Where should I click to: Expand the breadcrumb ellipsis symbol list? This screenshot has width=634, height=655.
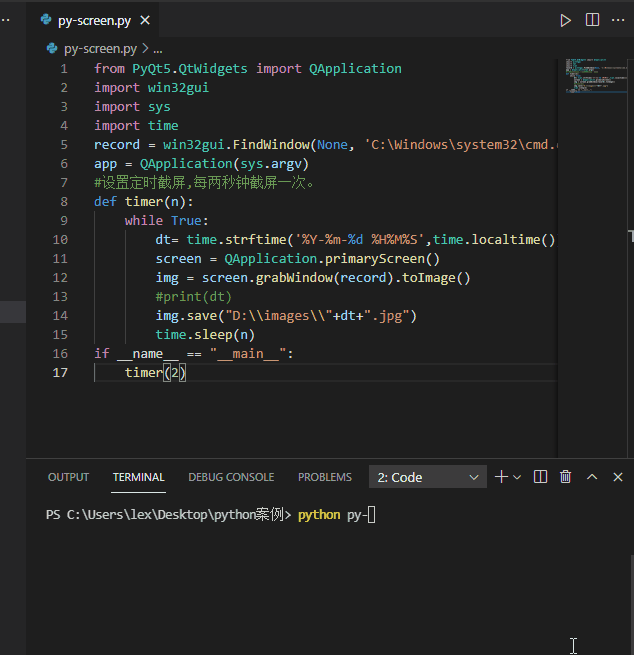coord(157,48)
